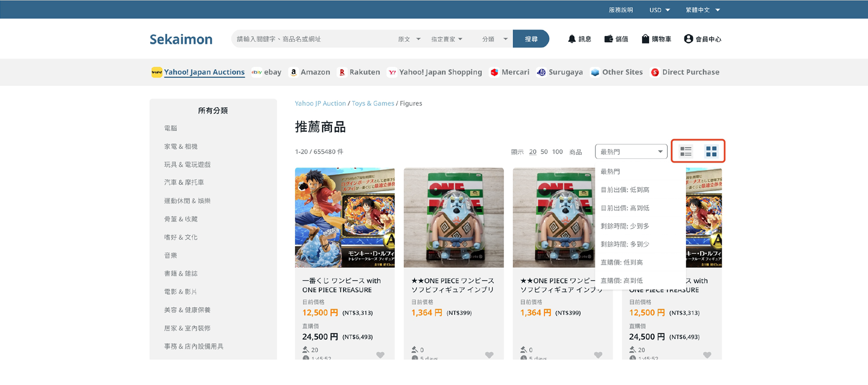Open the 事務 & 店內設備用具 category
This screenshot has width=868, height=385.
(193, 346)
